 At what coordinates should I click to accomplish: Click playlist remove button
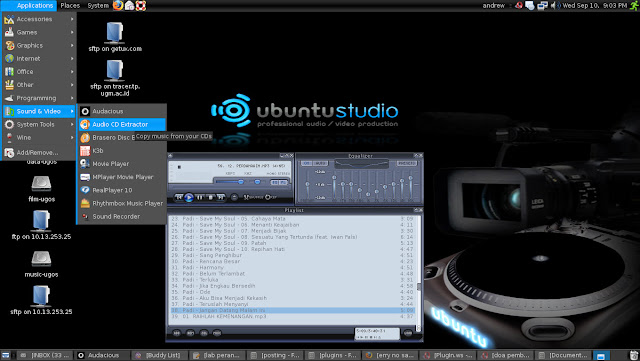pos(190,333)
